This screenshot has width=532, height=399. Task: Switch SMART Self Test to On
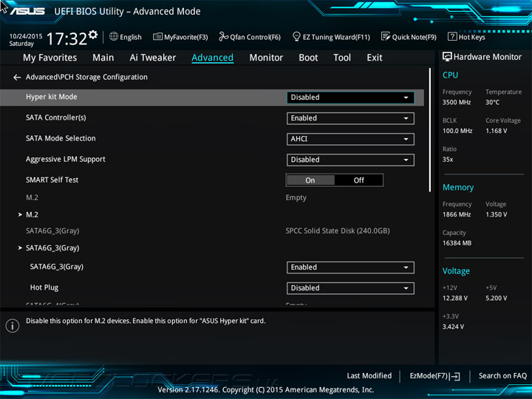tap(310, 180)
